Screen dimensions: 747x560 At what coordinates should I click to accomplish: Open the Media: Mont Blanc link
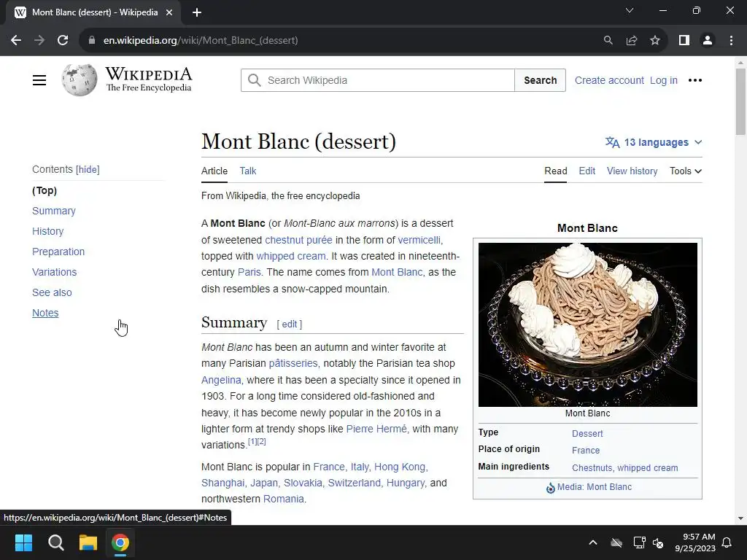(x=594, y=487)
